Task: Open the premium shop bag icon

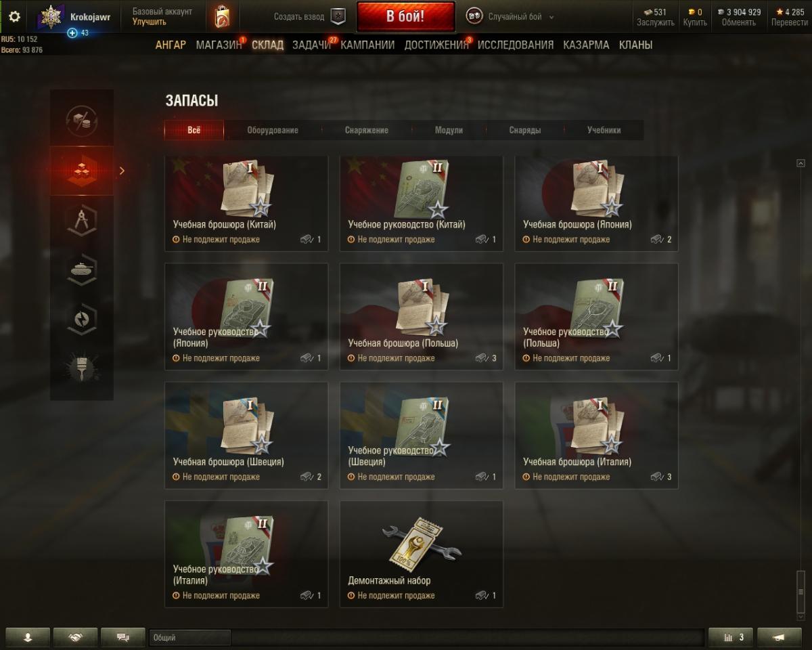Action: point(221,16)
